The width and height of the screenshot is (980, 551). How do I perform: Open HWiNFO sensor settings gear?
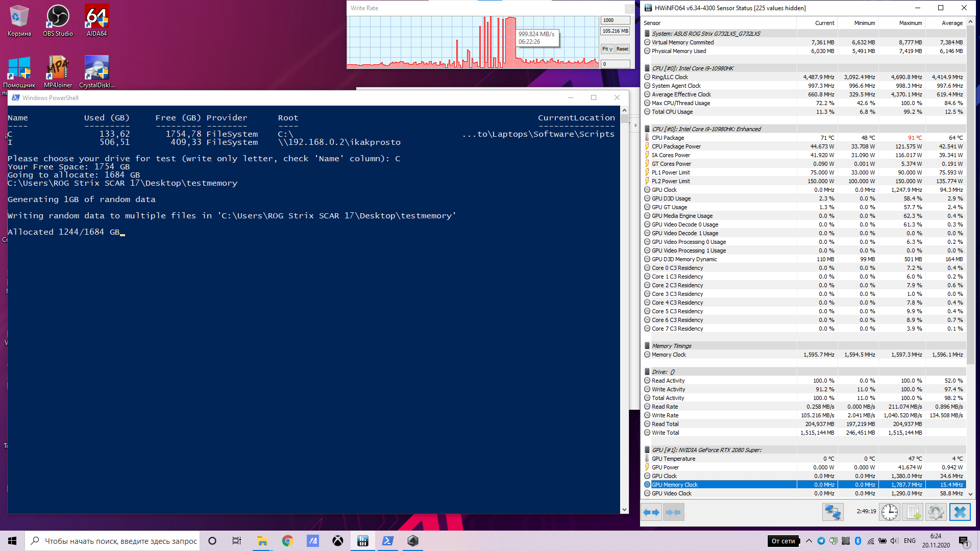pos(936,512)
